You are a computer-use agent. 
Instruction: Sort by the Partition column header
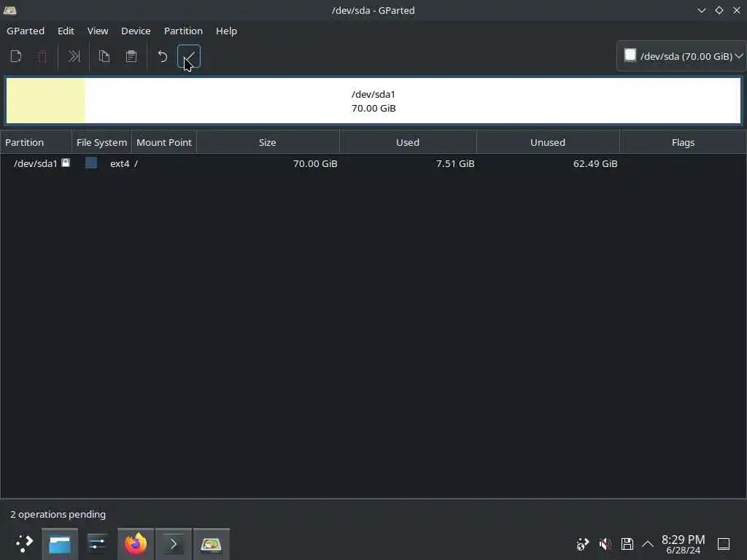[36, 142]
